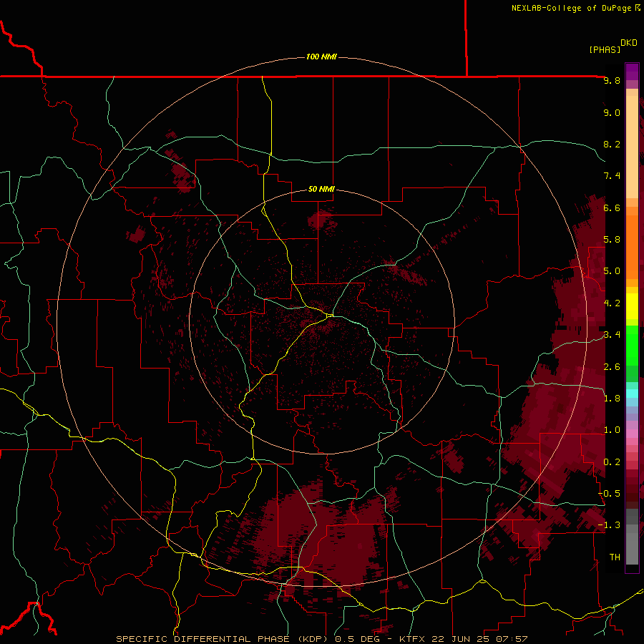
Task: Click the legend value '-1.3'
Action: (609, 525)
